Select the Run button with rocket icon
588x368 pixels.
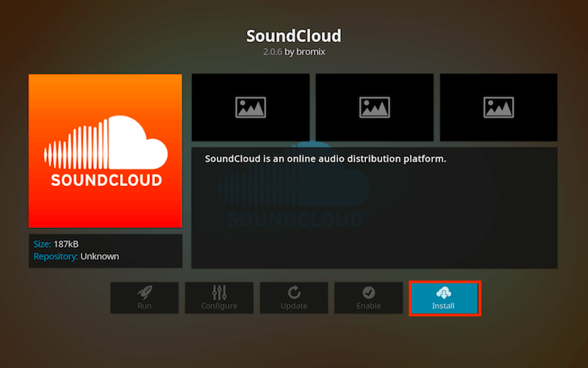(144, 298)
